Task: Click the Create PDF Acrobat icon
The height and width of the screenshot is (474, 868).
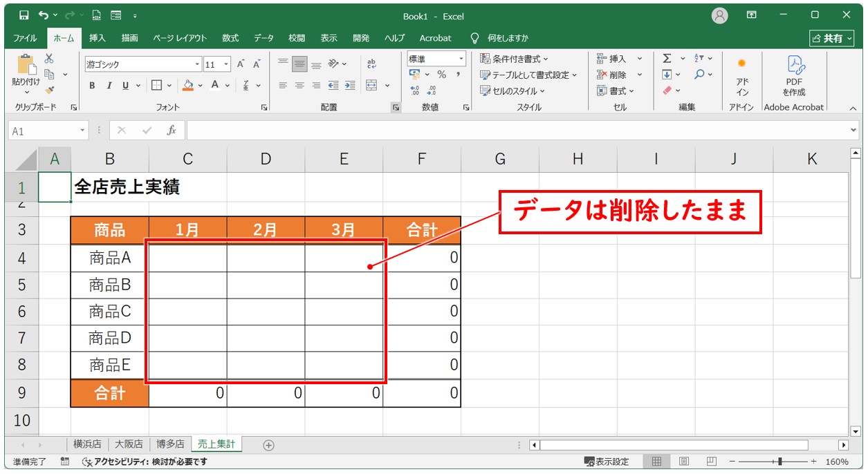Action: pyautogui.click(x=793, y=76)
